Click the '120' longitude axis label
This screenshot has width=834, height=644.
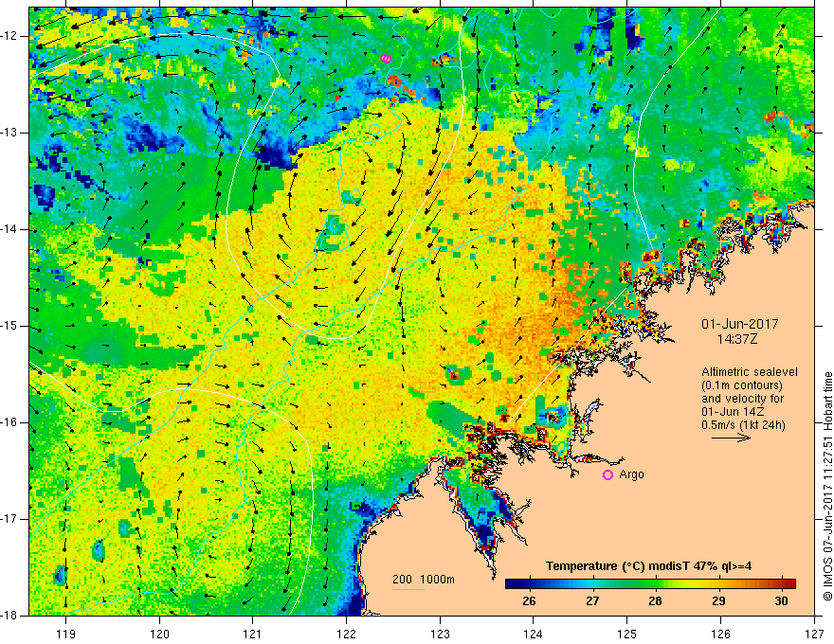[x=159, y=634]
